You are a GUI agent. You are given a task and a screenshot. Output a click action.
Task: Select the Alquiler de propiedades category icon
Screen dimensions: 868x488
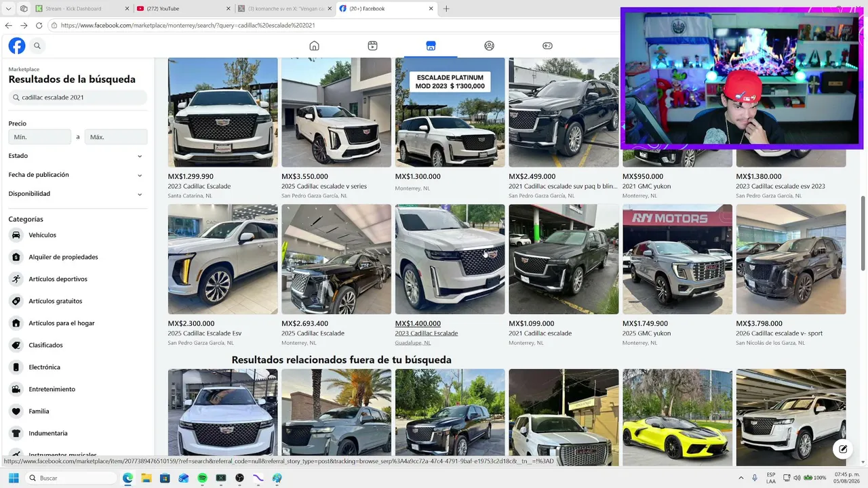16,257
